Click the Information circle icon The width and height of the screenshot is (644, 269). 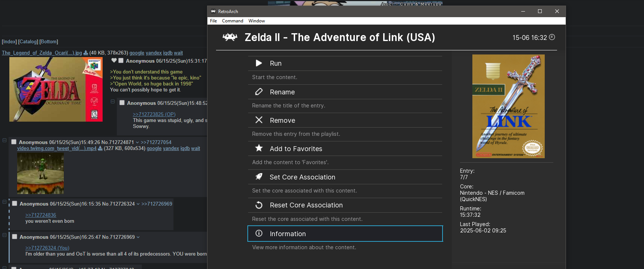tap(259, 233)
